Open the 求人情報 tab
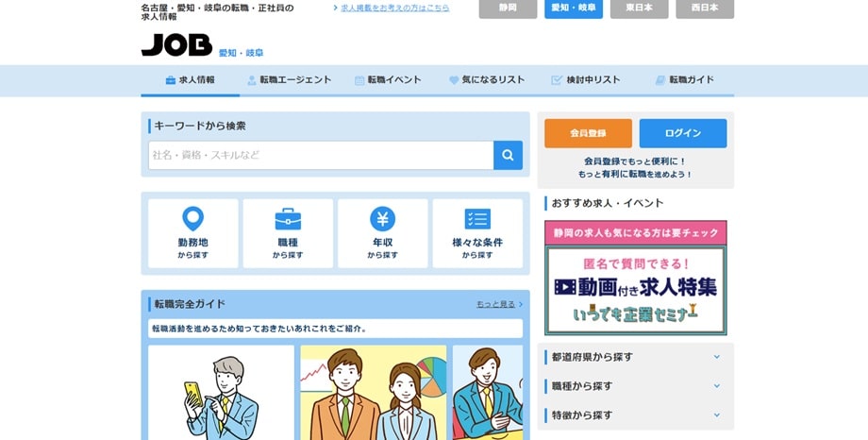 click(x=191, y=80)
